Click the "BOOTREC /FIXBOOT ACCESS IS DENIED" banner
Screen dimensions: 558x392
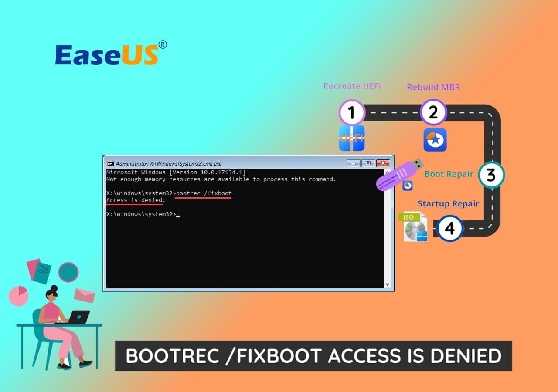coord(313,356)
